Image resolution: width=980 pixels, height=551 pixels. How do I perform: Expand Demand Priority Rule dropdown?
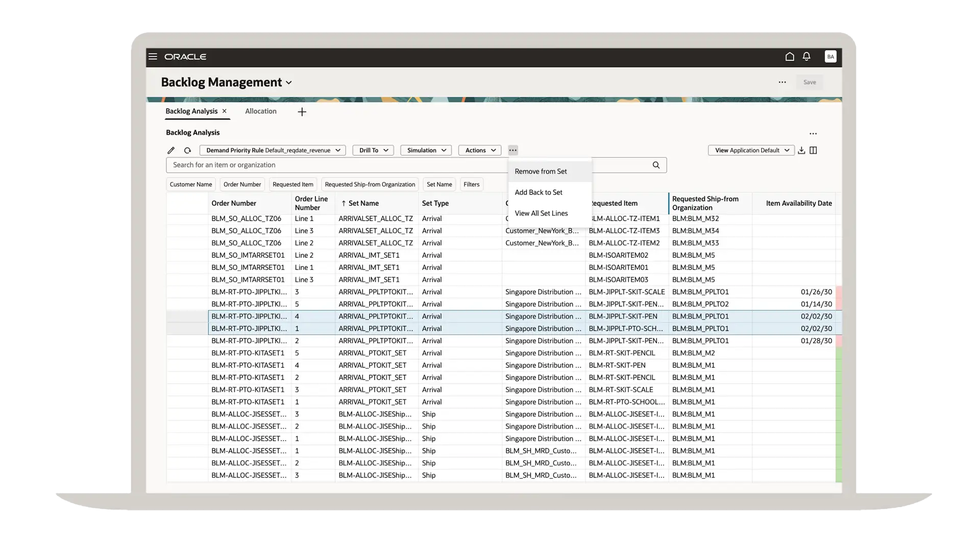(273, 151)
